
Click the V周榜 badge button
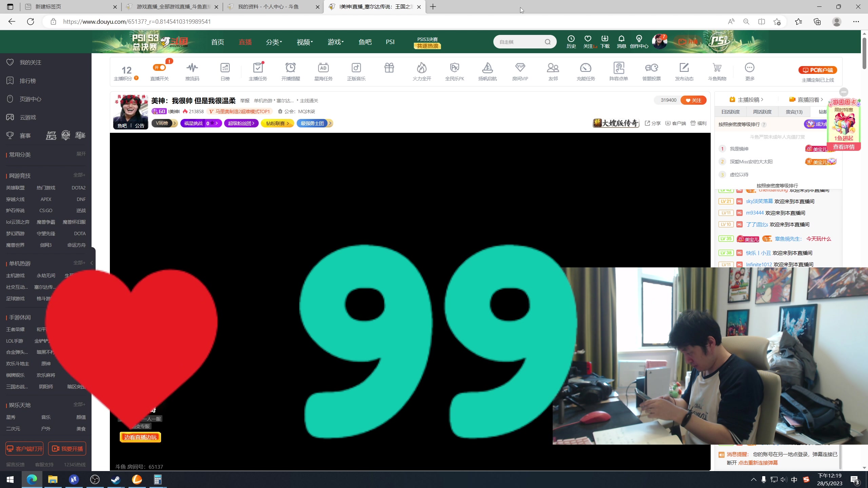point(164,123)
